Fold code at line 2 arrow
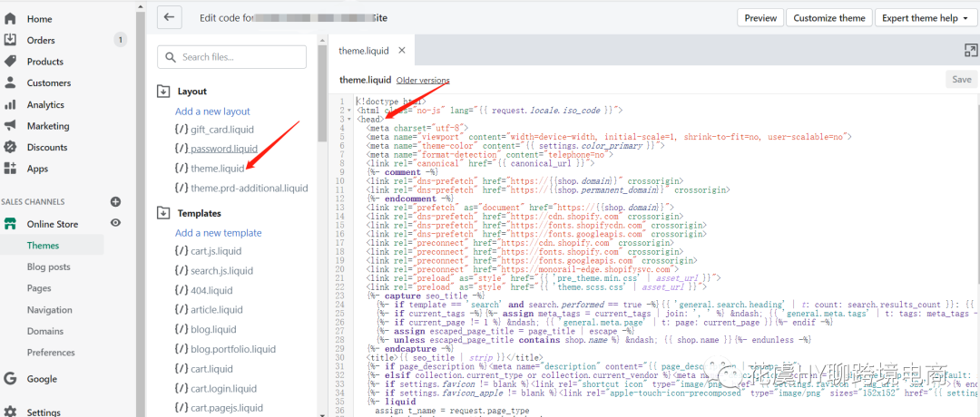This screenshot has width=980, height=417. (x=349, y=110)
